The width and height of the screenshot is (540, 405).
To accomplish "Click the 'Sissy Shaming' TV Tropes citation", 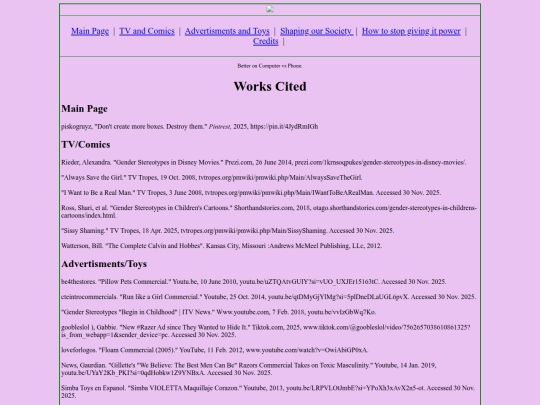I will (x=228, y=230).
